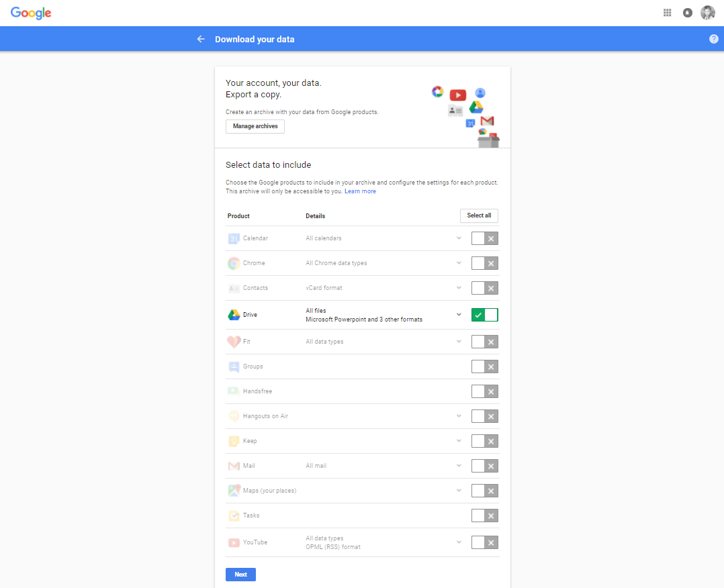
Task: Enable the Groups toggle
Action: point(485,367)
